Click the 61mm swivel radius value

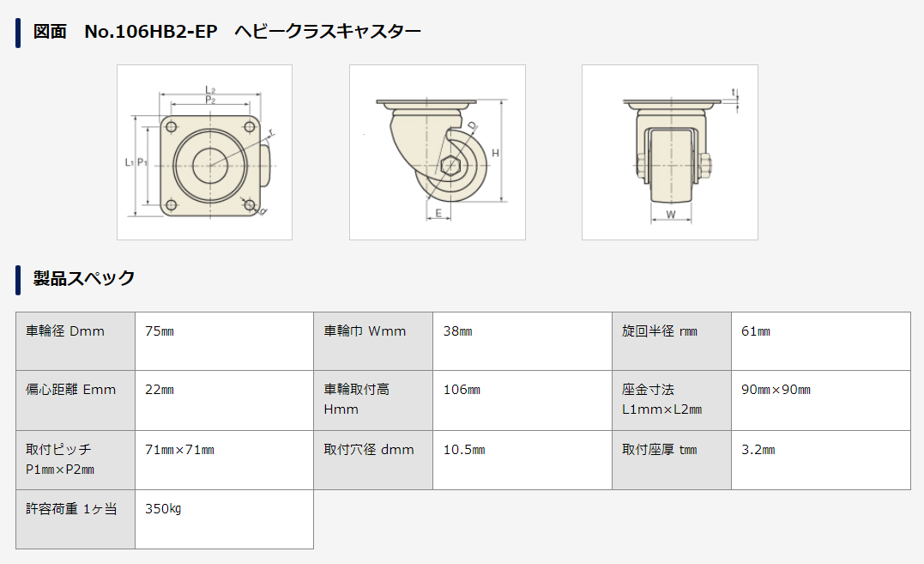coord(756,331)
